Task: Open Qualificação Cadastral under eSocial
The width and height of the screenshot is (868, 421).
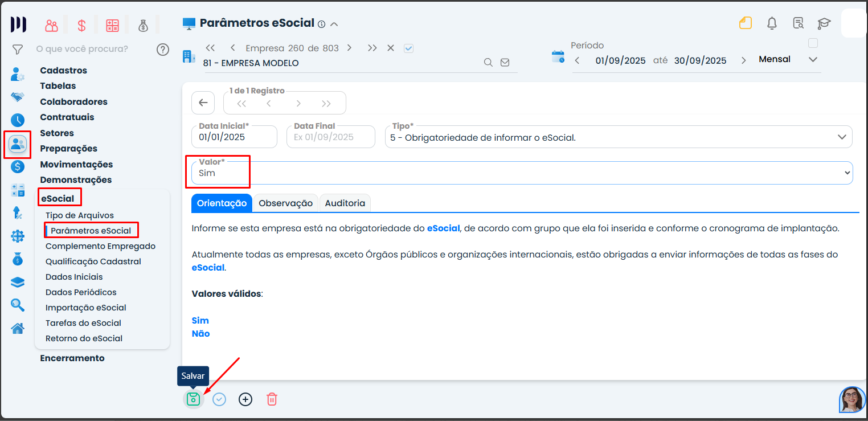Action: click(x=93, y=261)
